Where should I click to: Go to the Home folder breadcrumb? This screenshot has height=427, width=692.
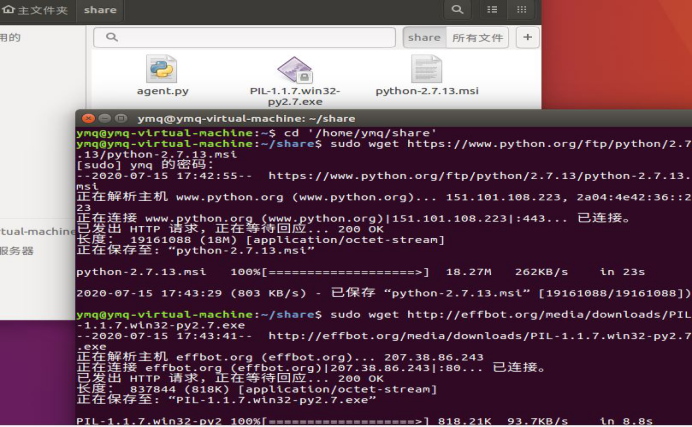click(x=35, y=10)
